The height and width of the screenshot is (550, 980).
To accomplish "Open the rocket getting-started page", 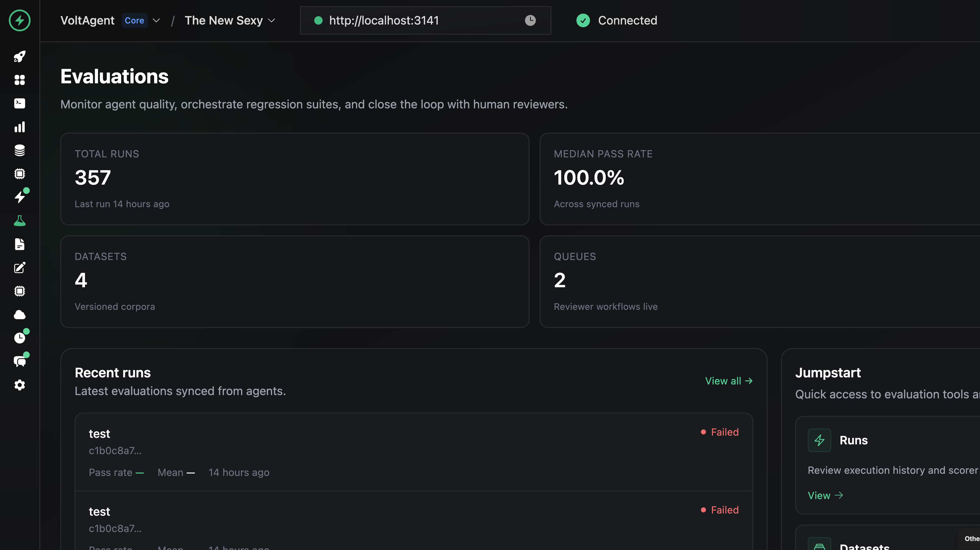I will (x=19, y=56).
